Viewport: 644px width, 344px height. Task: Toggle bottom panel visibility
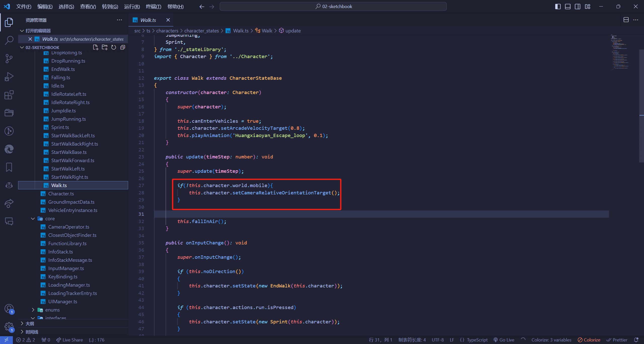coord(567,7)
